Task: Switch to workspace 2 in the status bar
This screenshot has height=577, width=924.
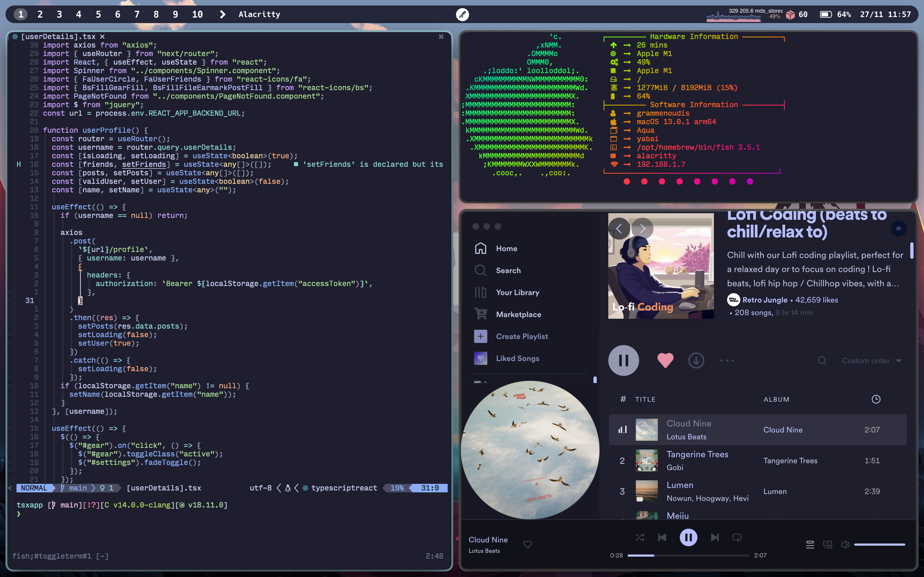Action: (x=40, y=14)
